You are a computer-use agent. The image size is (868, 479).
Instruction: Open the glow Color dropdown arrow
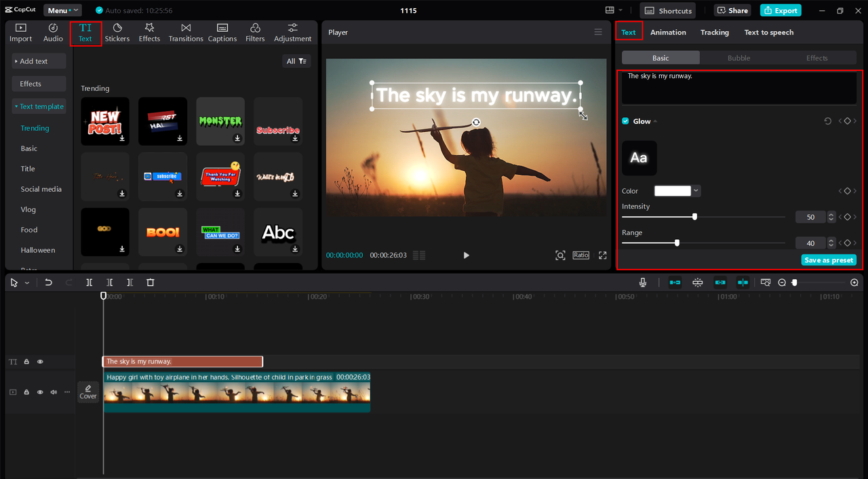(x=696, y=191)
